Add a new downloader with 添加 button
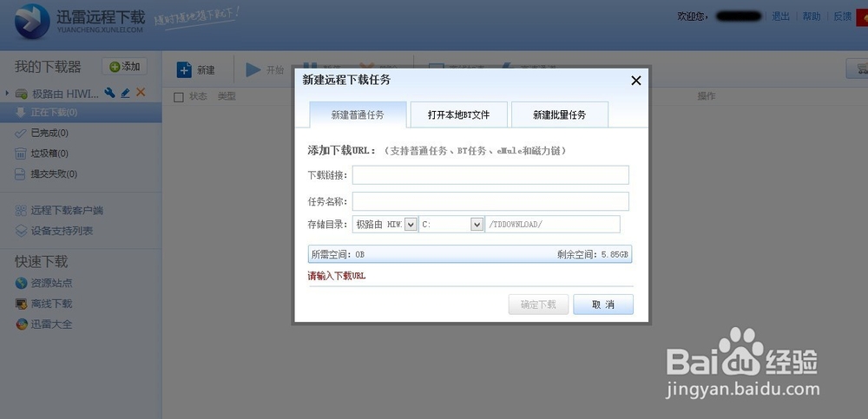The image size is (868, 419). (x=124, y=67)
